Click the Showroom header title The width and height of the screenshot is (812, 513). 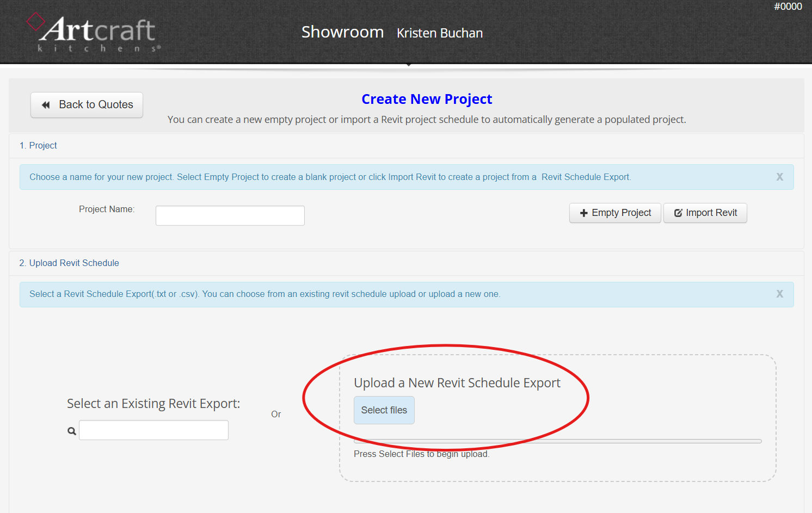pos(343,32)
